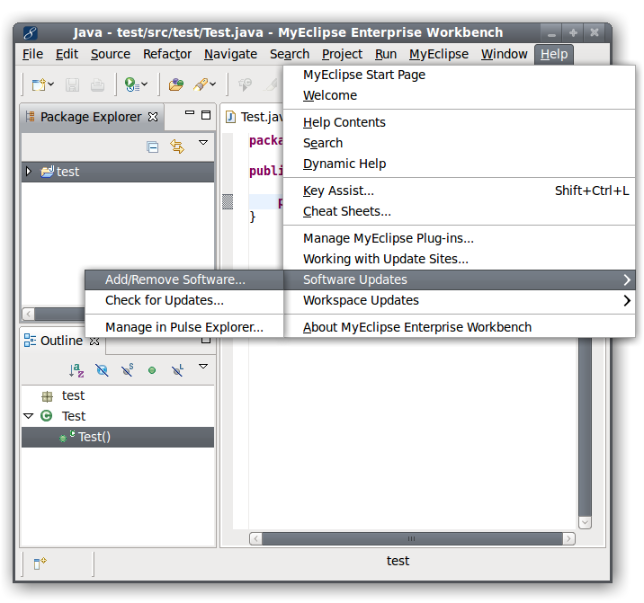
Task: Switch to the Test.java editor tab
Action: click(x=254, y=117)
